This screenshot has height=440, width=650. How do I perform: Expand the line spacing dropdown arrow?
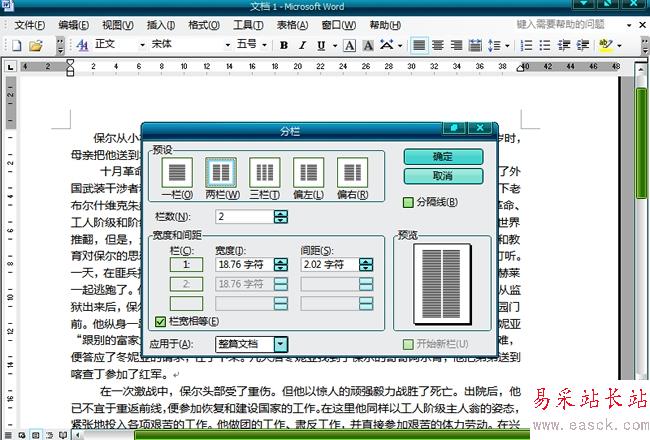(507, 45)
